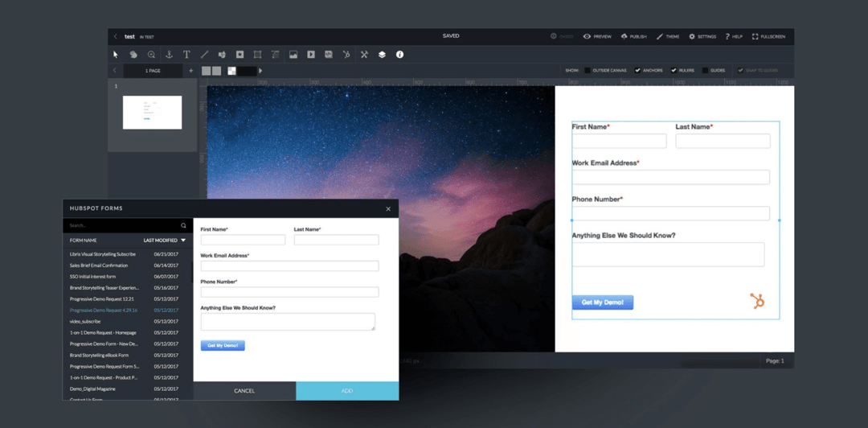Viewport: 868px width, 428px height.
Task: Sort forms by Last Modified arrow
Action: coord(183,240)
